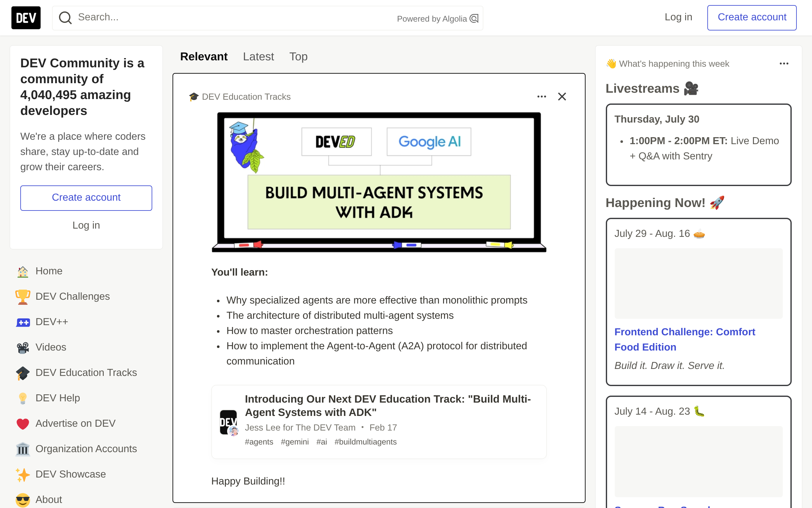Click the Build Multi-Agent Systems banner image
The height and width of the screenshot is (508, 812).
379,182
